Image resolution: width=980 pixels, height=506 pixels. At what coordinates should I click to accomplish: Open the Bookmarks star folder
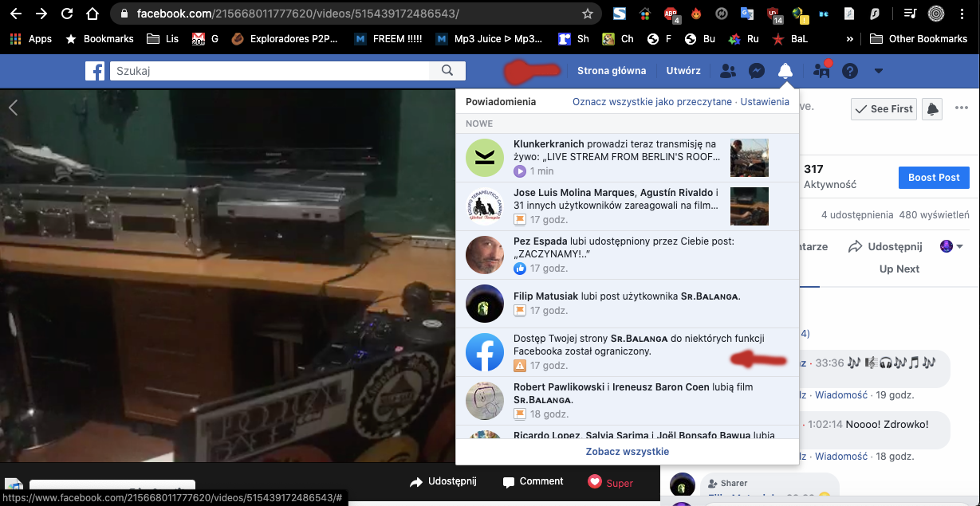[100, 38]
